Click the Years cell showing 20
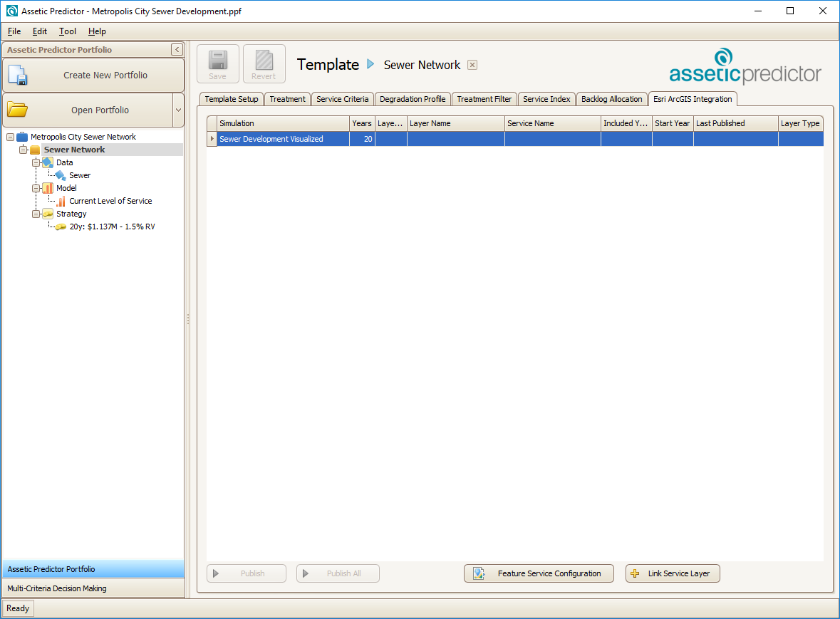The image size is (840, 619). 362,139
